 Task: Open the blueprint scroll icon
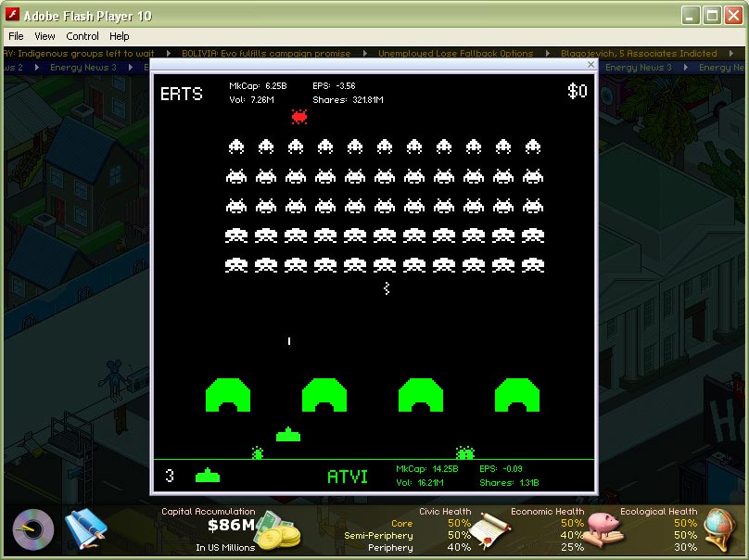85,529
